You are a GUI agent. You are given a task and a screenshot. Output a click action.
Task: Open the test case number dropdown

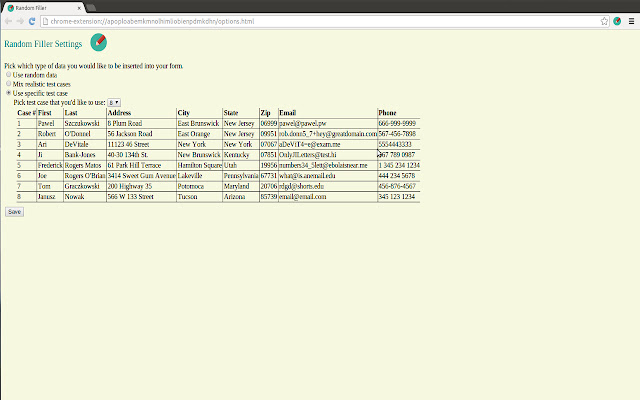[x=113, y=102]
